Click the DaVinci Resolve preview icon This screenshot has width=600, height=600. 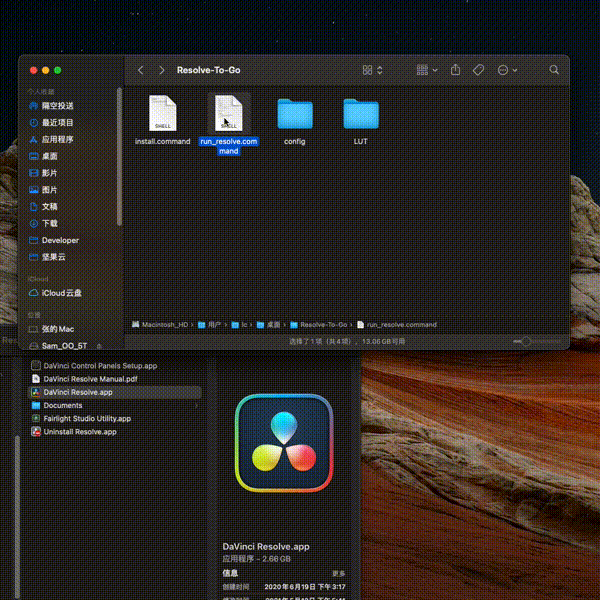tap(284, 443)
